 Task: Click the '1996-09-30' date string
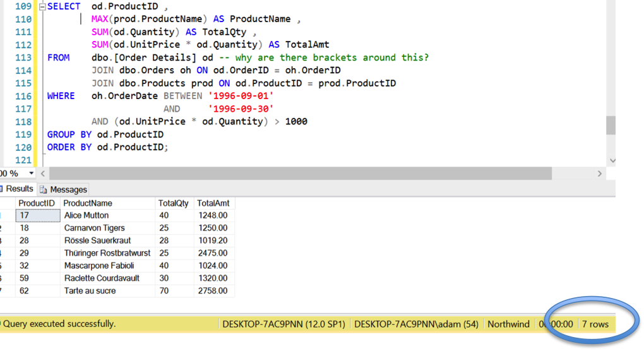241,109
